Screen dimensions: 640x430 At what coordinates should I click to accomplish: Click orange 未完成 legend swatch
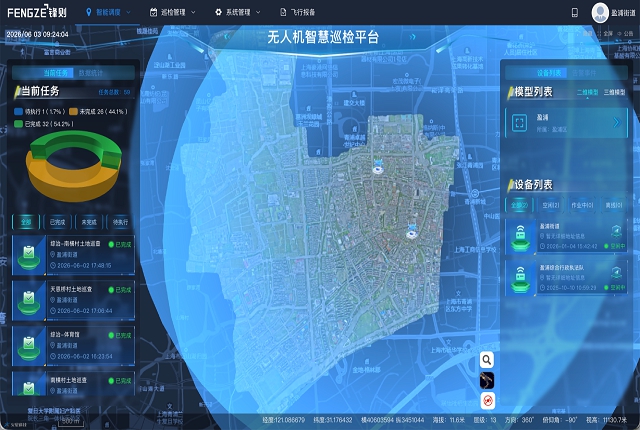coord(73,111)
